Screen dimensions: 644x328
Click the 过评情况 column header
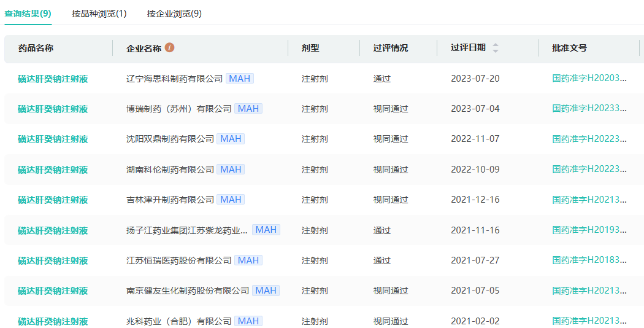coord(391,48)
